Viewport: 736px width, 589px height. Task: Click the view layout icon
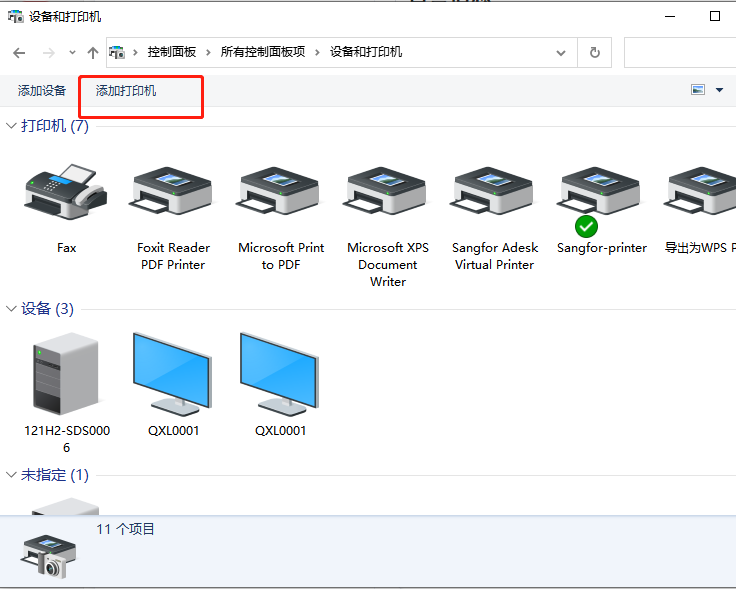click(x=698, y=89)
